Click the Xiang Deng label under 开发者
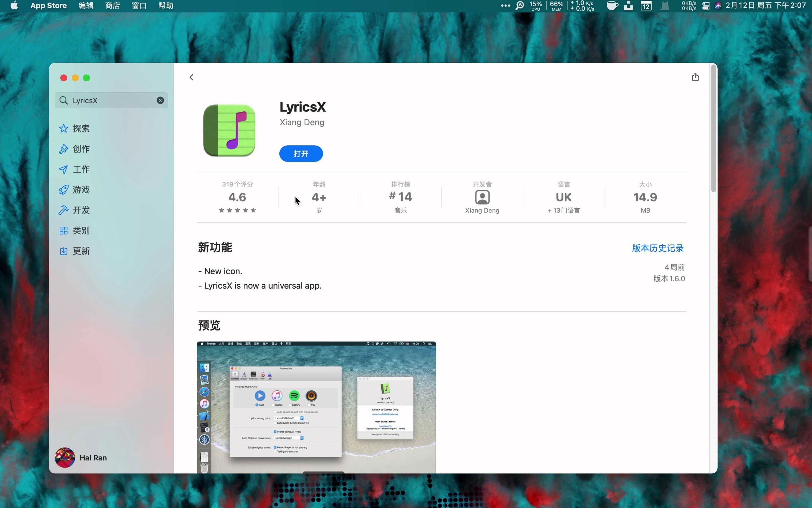The height and width of the screenshot is (508, 812). coord(482,210)
